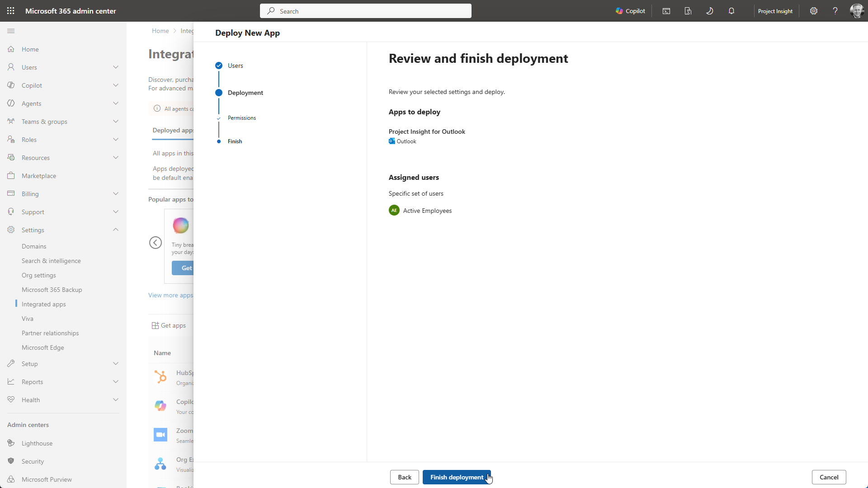
Task: Click the Finish deployment button
Action: click(457, 477)
